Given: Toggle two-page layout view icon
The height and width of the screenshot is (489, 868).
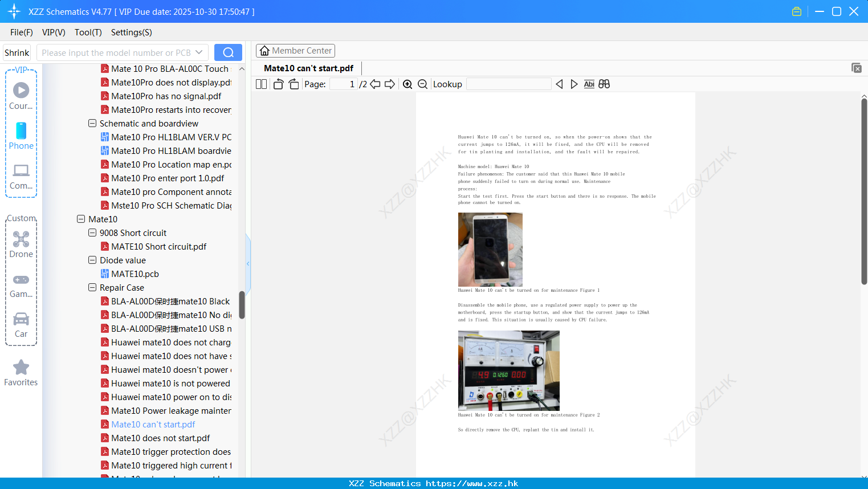Looking at the screenshot, I should [261, 84].
